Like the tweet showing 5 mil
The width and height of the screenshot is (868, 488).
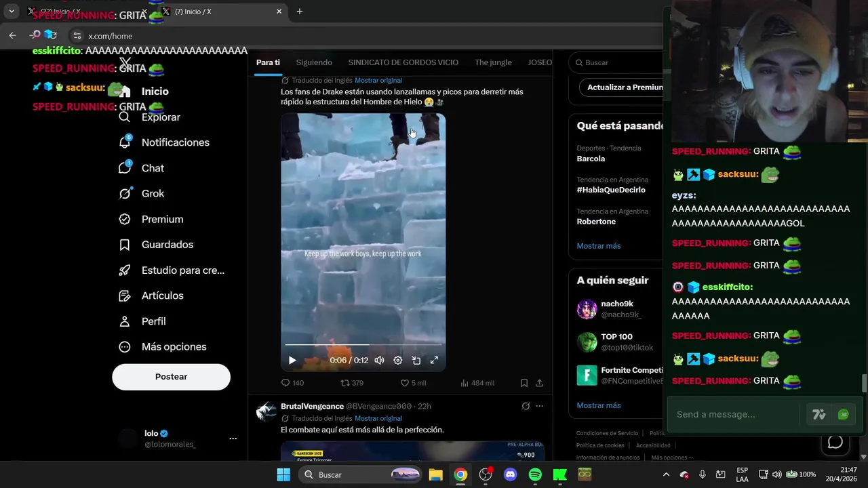pos(413,383)
